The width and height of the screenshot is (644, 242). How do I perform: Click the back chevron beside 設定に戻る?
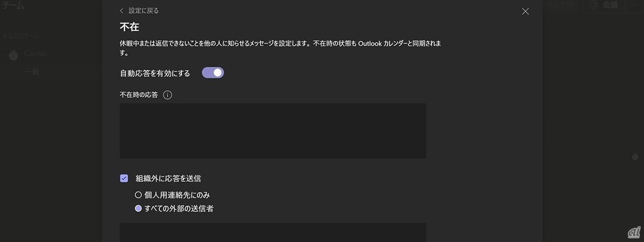(122, 11)
